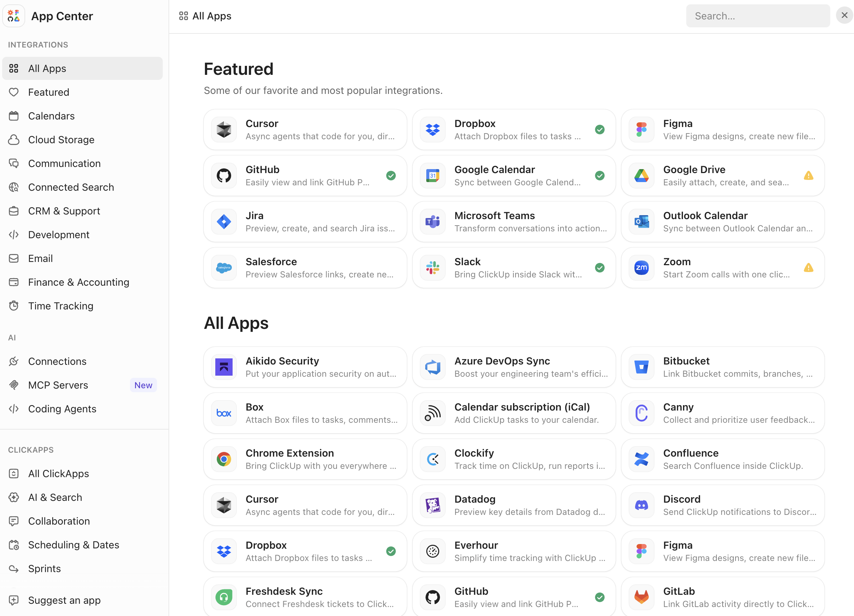Click the All Apps header breadcrumb
Image resolution: width=854 pixels, height=616 pixels.
[205, 16]
